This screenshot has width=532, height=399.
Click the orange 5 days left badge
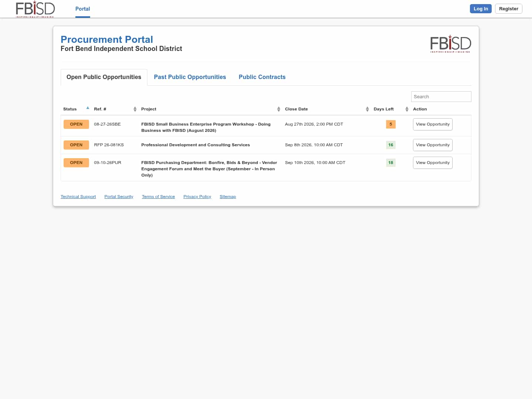tap(391, 124)
